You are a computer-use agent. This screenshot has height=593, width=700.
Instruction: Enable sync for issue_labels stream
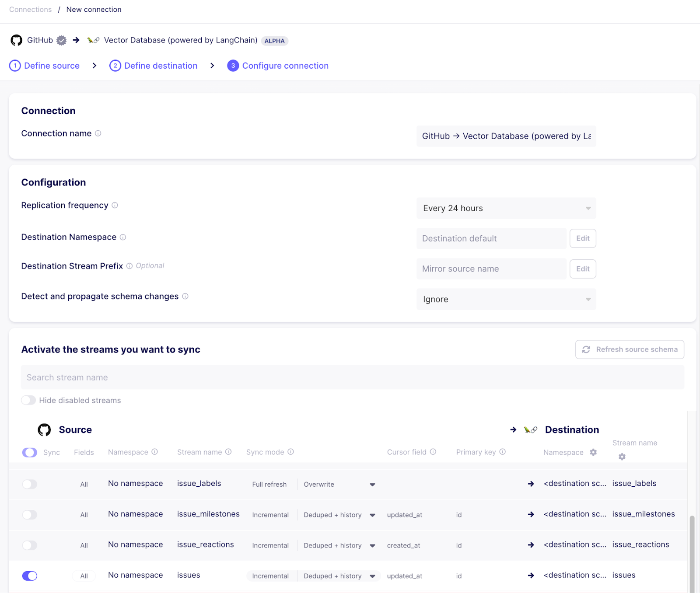[30, 484]
